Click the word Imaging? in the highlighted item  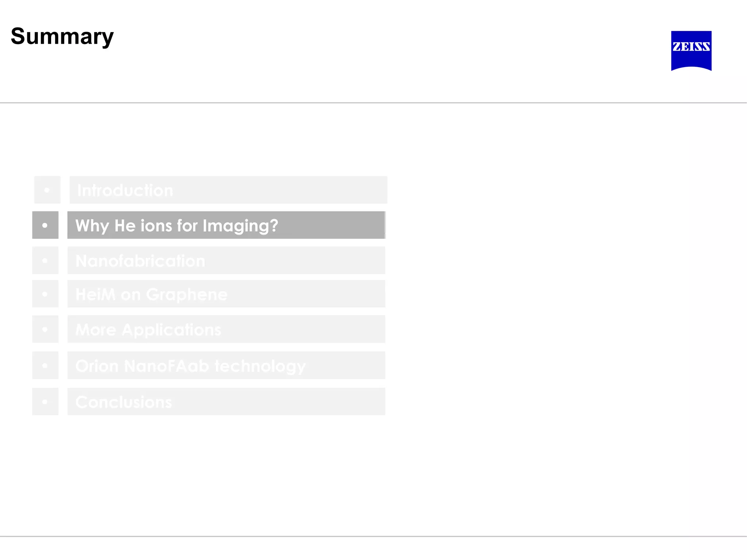(240, 226)
